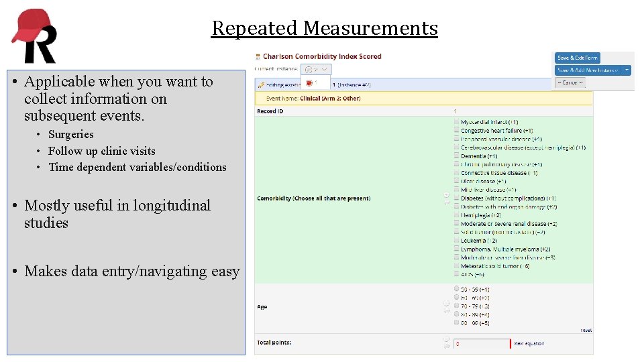Check Dementia (+1)
This screenshot has height=362, width=644.
[456, 156]
